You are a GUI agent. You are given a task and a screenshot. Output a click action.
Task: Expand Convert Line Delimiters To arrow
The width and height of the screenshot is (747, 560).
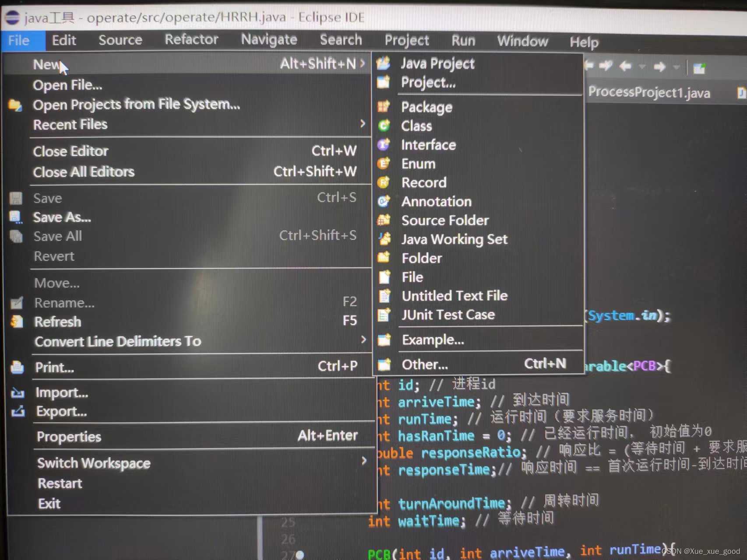(x=363, y=339)
